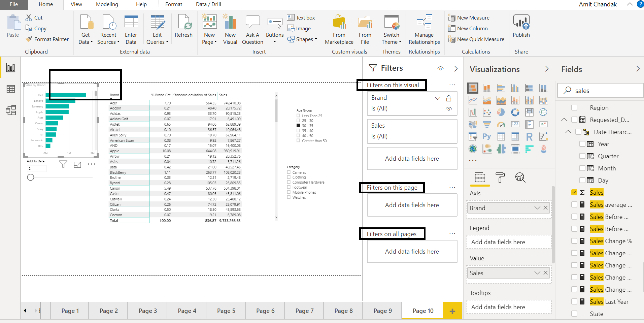Add a new page with plus button
Image resolution: width=644 pixels, height=323 pixels.
coord(452,311)
